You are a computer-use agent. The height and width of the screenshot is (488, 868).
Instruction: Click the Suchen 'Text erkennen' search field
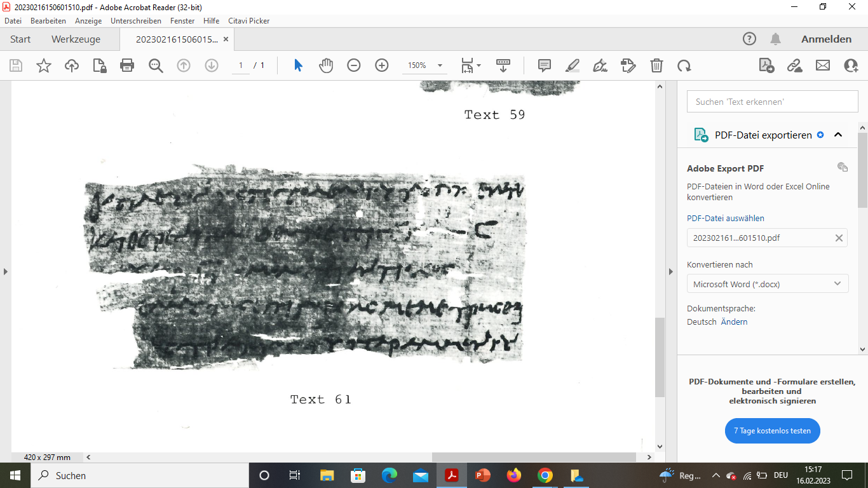point(772,102)
